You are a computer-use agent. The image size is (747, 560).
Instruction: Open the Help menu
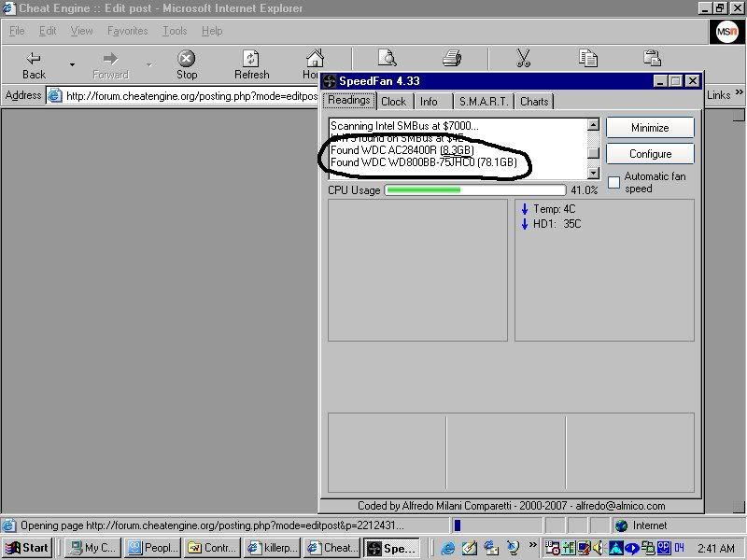212,31
